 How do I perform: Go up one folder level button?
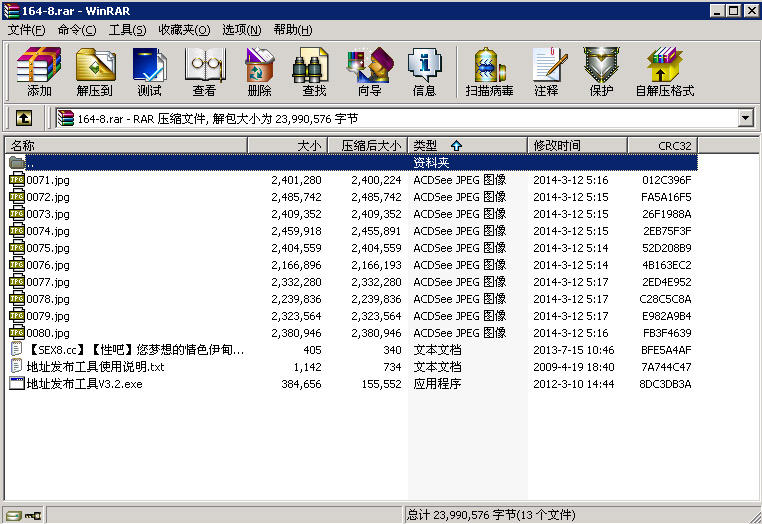(23, 118)
